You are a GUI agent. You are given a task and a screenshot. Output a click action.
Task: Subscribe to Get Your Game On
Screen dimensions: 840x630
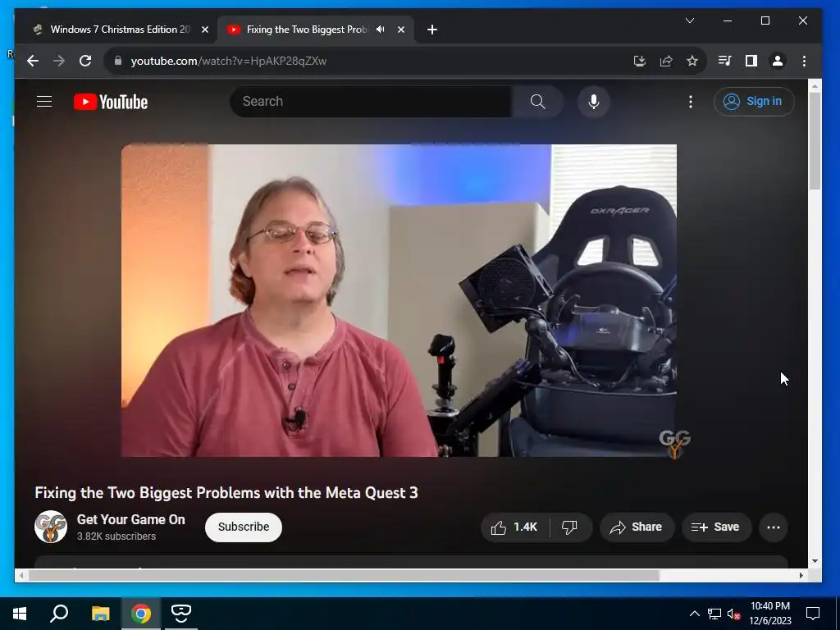point(243,527)
